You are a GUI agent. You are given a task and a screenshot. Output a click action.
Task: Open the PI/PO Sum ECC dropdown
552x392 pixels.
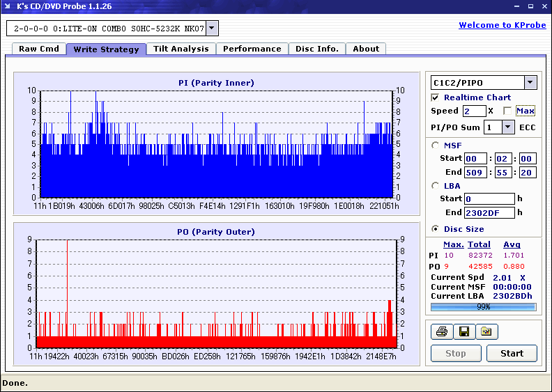click(x=507, y=127)
